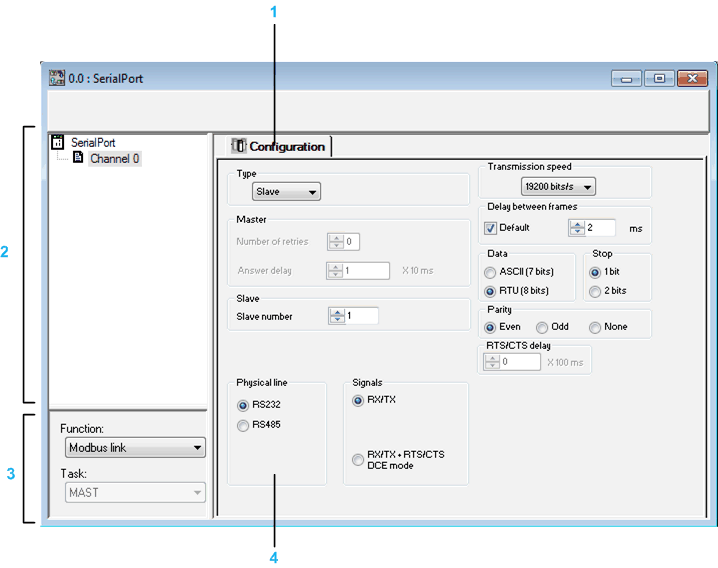Click the Configuration tab icon
The height and width of the screenshot is (568, 718).
238,146
